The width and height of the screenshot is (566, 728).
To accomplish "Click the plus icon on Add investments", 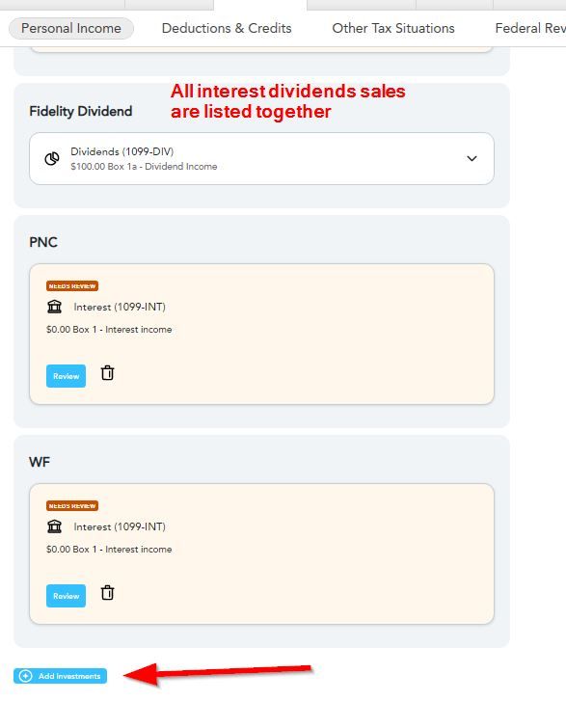I will [x=25, y=676].
